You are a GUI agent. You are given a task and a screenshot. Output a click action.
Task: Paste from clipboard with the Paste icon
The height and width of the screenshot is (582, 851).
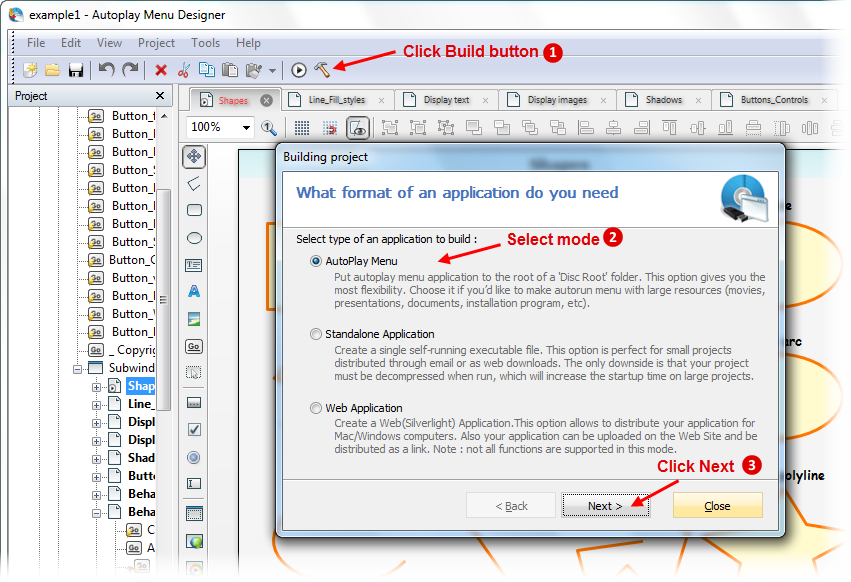click(230, 70)
